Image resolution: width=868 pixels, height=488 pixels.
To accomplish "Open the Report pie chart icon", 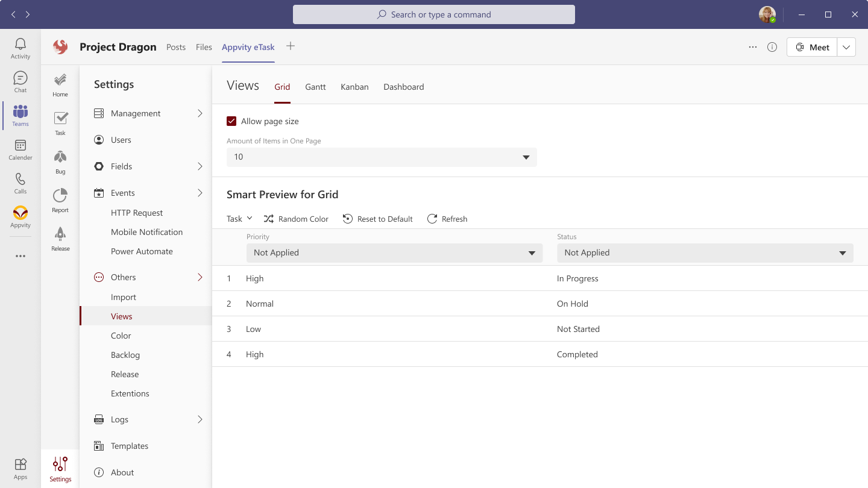I will 60,196.
